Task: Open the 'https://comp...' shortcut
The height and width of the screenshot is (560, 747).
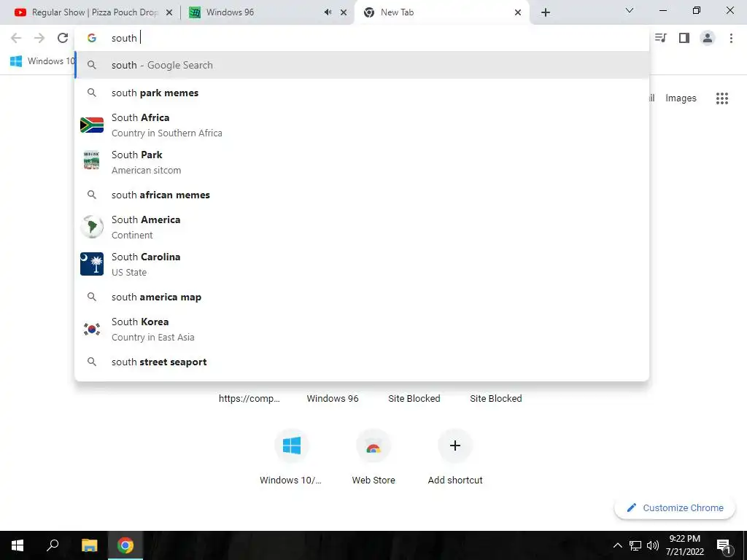Action: click(249, 399)
